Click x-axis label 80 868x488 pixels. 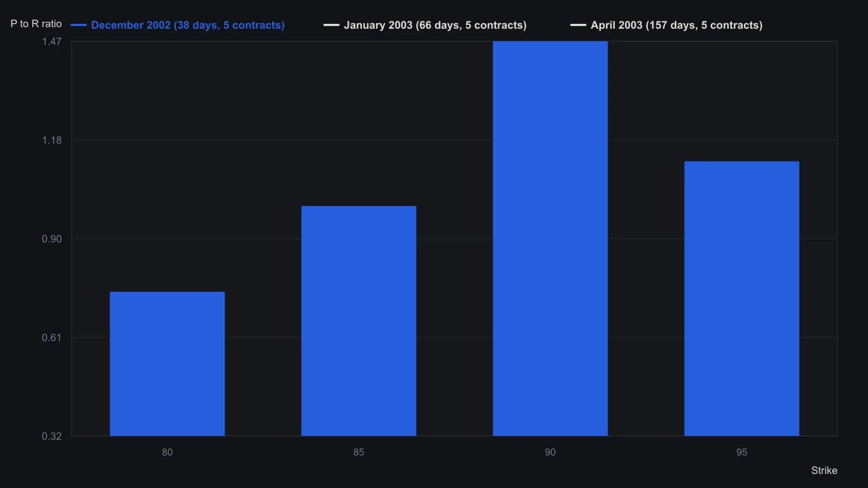point(167,452)
